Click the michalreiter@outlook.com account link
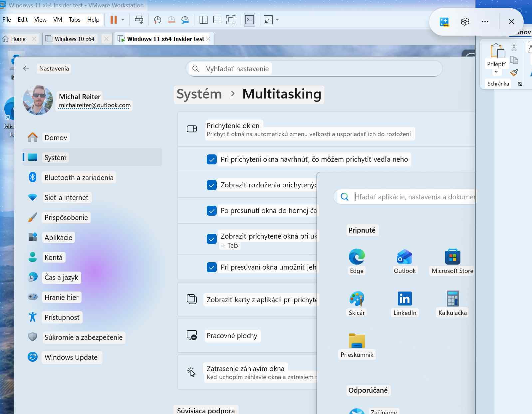The height and width of the screenshot is (414, 532). [x=95, y=105]
